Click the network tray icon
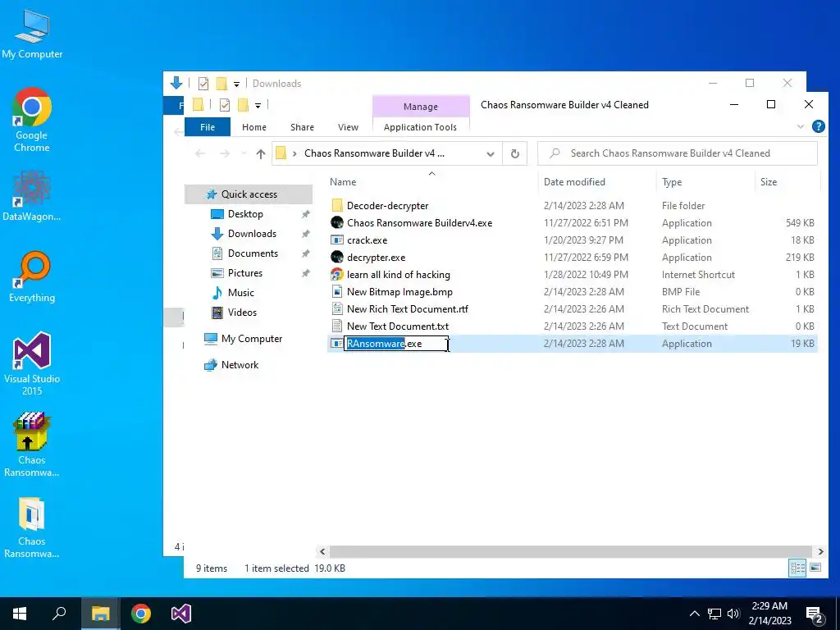The width and height of the screenshot is (840, 630). [714, 614]
